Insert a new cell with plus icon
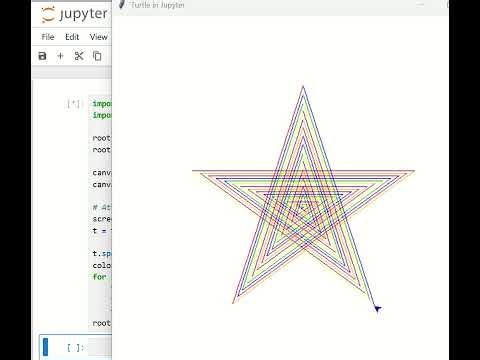The width and height of the screenshot is (480, 360). [60, 56]
